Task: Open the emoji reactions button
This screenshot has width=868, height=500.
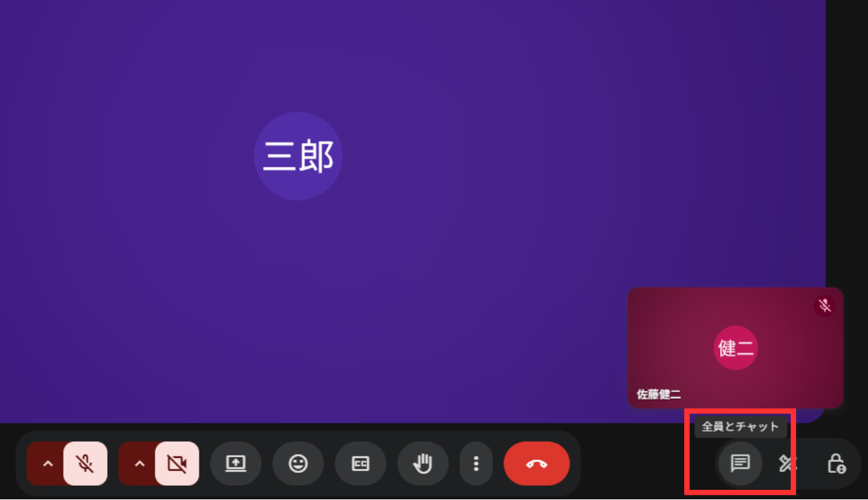Action: [x=298, y=463]
